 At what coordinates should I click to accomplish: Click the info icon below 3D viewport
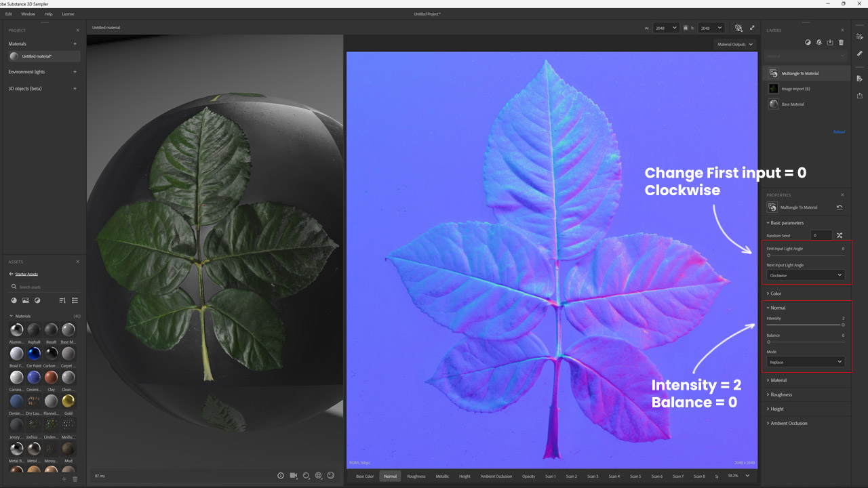point(281,476)
